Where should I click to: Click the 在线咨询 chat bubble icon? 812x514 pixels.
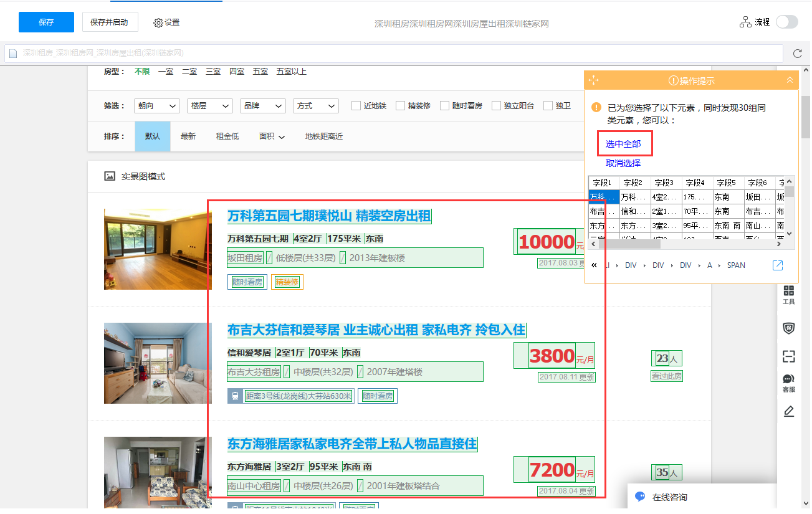tap(639, 497)
